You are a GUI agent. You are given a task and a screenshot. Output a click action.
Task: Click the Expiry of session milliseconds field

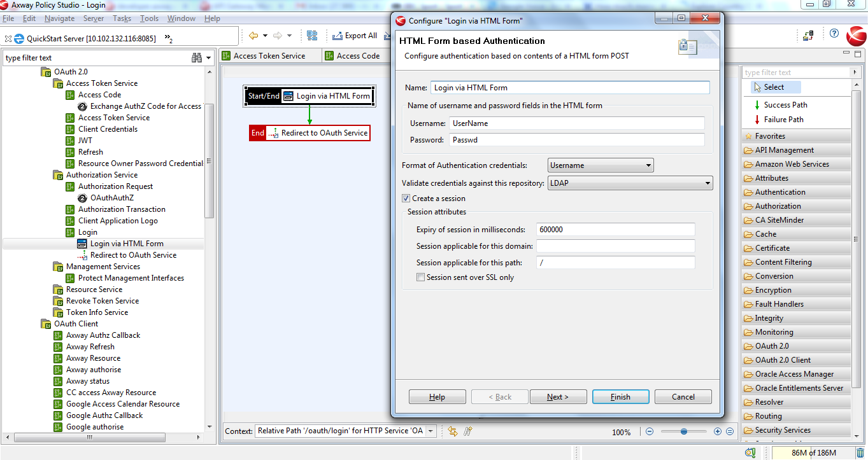pyautogui.click(x=615, y=230)
